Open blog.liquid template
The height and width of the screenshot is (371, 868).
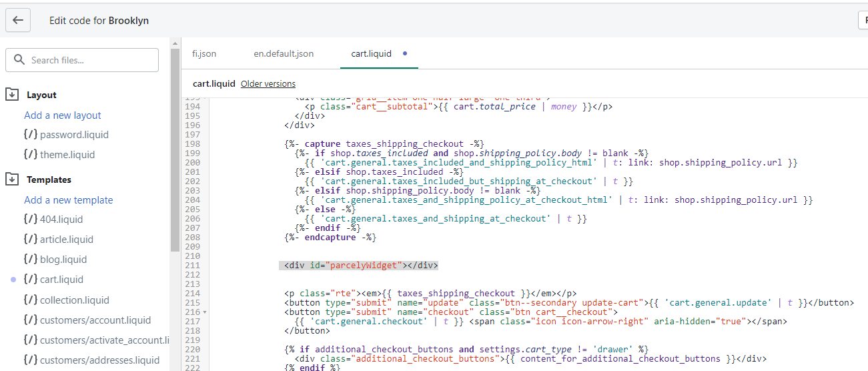(63, 260)
